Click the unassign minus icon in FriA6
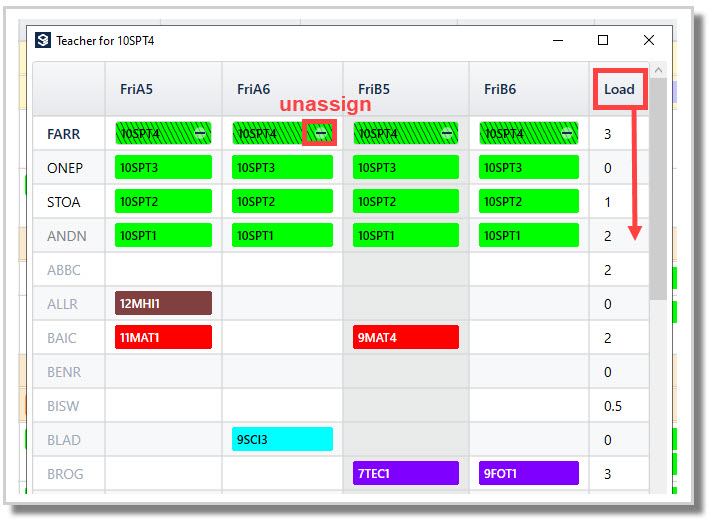 click(x=321, y=133)
